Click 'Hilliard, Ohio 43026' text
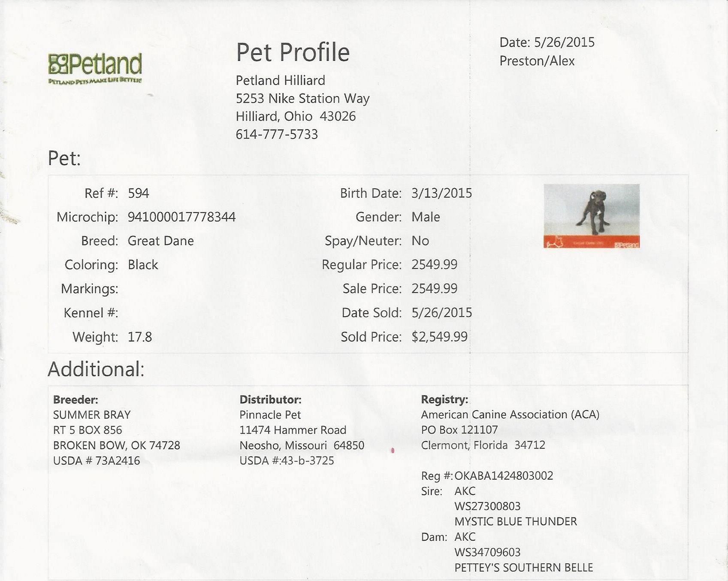 296,116
